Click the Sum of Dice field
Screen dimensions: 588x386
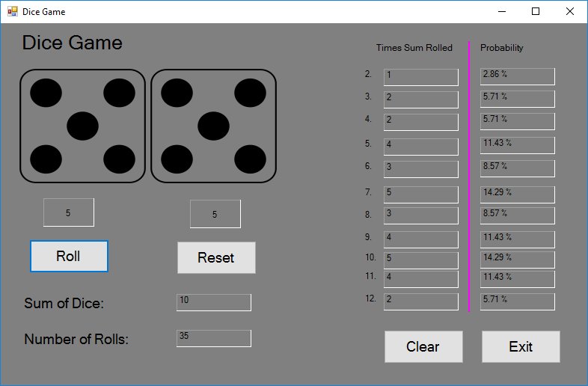214,302
